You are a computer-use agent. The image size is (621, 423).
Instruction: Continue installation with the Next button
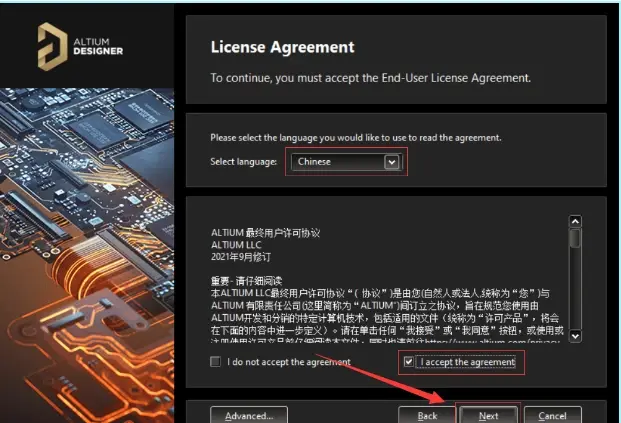click(488, 415)
